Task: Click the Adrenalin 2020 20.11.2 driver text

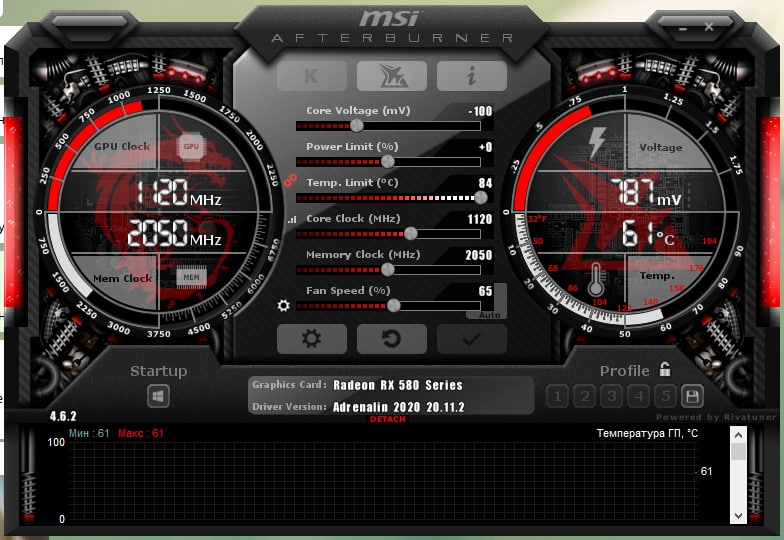Action: click(398, 407)
